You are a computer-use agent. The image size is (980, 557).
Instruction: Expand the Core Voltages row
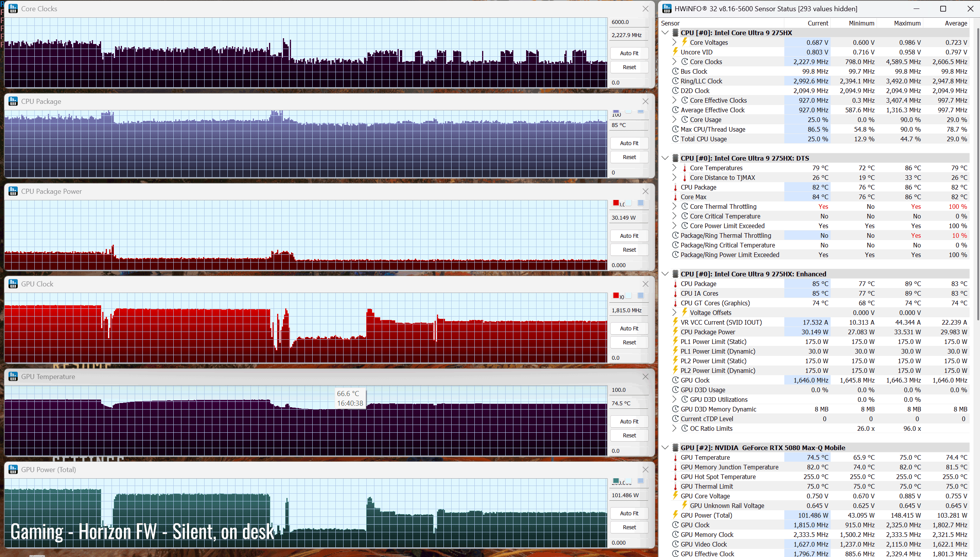(674, 42)
